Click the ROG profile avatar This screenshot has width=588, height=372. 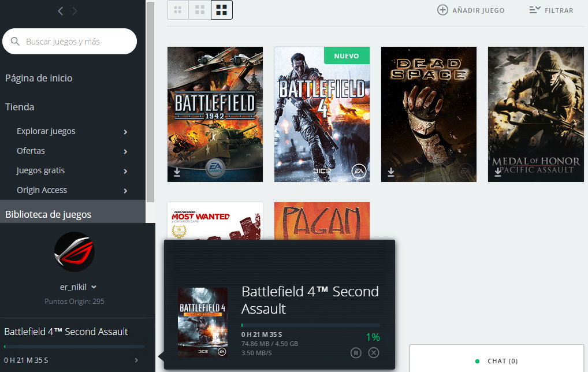[75, 252]
